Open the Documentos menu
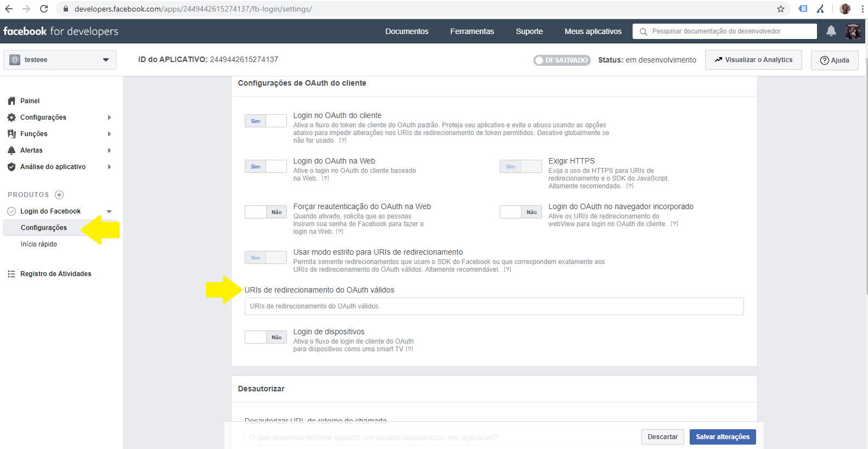This screenshot has width=868, height=449. (x=407, y=31)
